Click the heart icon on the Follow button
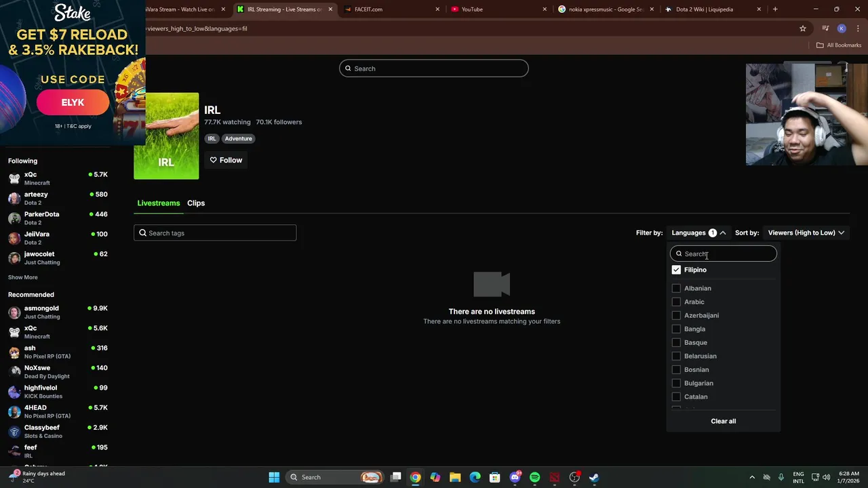868x488 pixels. [213, 160]
